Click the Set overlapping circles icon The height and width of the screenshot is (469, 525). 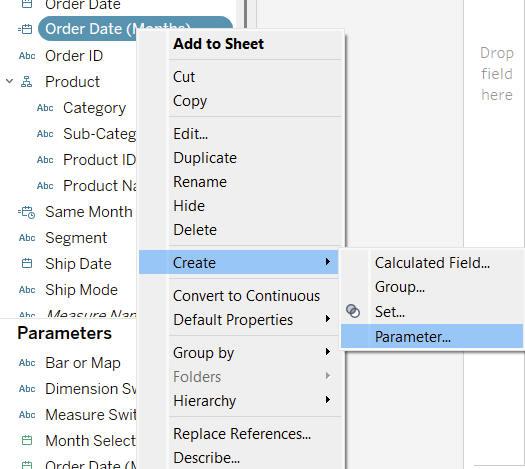click(x=353, y=311)
